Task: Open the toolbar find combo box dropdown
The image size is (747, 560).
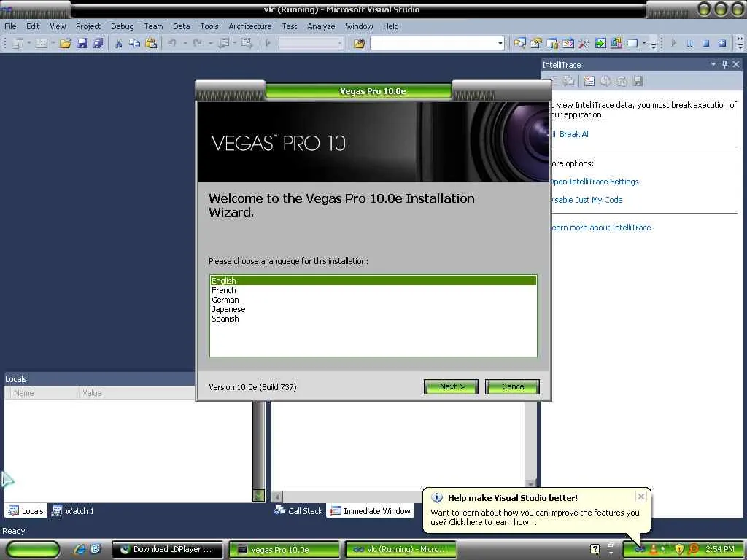Action: click(x=500, y=43)
